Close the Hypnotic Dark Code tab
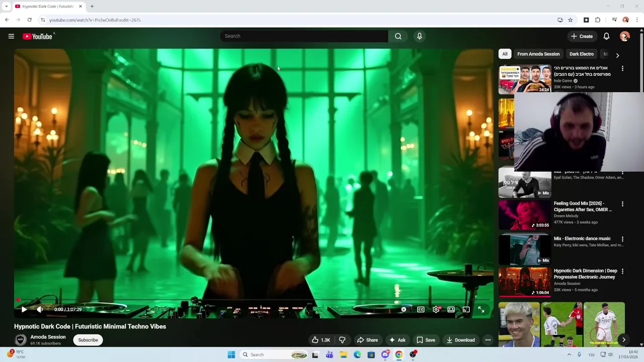The width and height of the screenshot is (644, 362). coord(80,7)
